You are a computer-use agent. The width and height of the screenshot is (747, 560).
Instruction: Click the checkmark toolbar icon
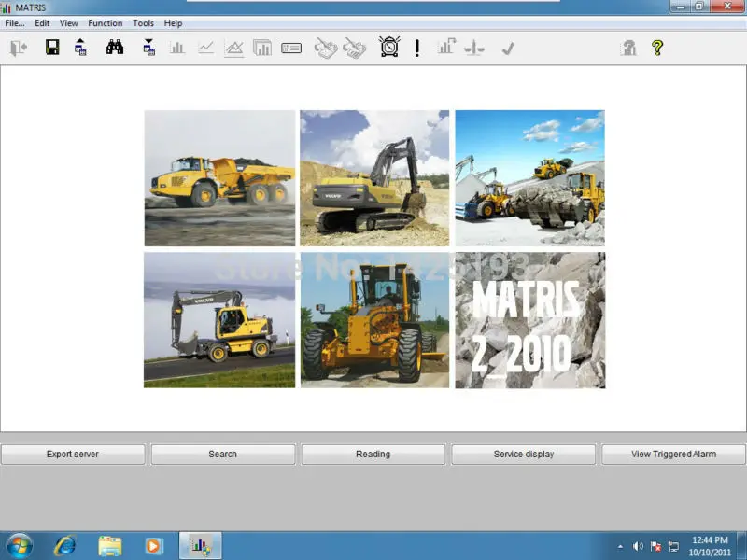508,48
